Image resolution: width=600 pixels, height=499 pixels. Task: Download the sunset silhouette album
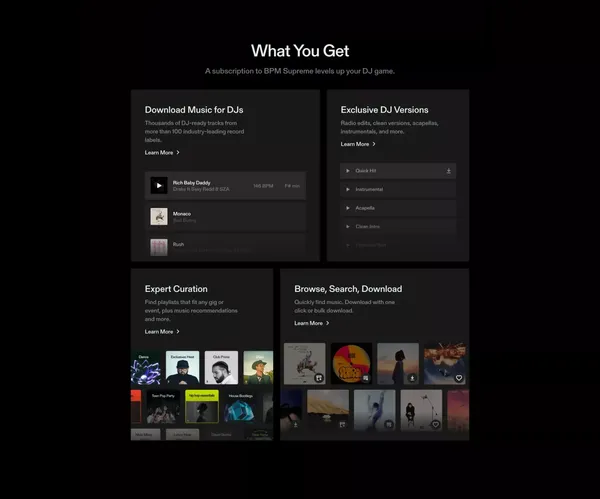coord(412,378)
